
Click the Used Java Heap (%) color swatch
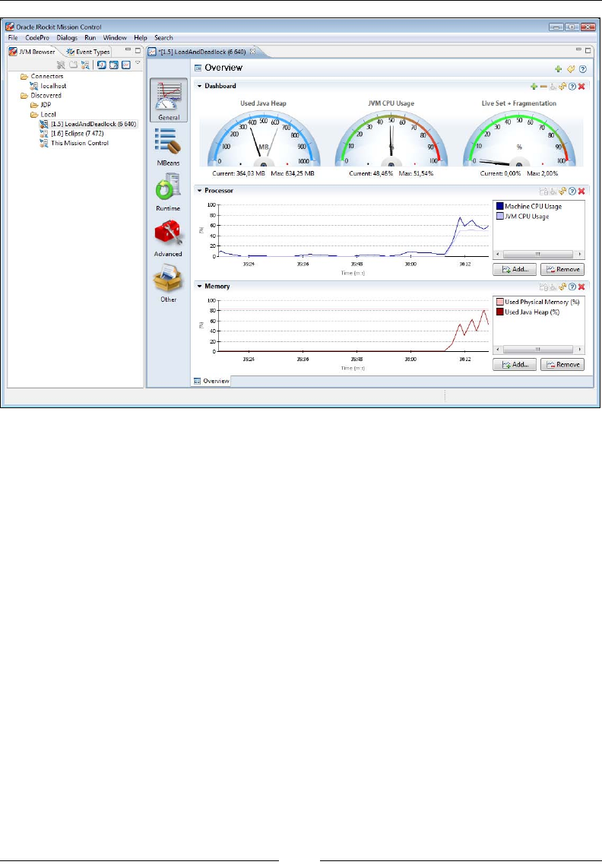pyautogui.click(x=499, y=312)
